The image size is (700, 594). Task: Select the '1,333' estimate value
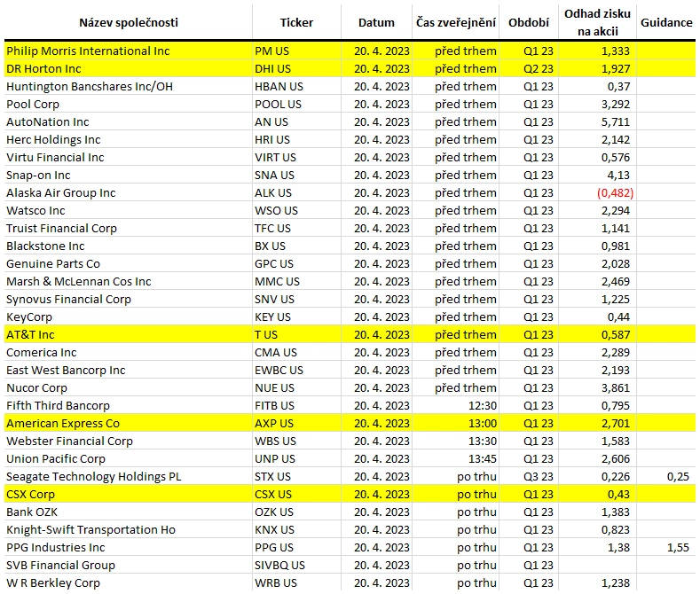(x=616, y=51)
